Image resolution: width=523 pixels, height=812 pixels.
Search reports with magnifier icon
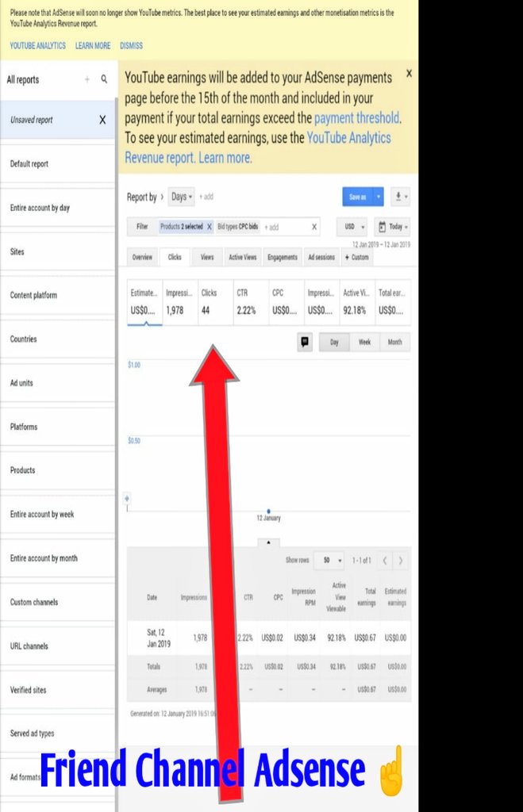pos(104,79)
